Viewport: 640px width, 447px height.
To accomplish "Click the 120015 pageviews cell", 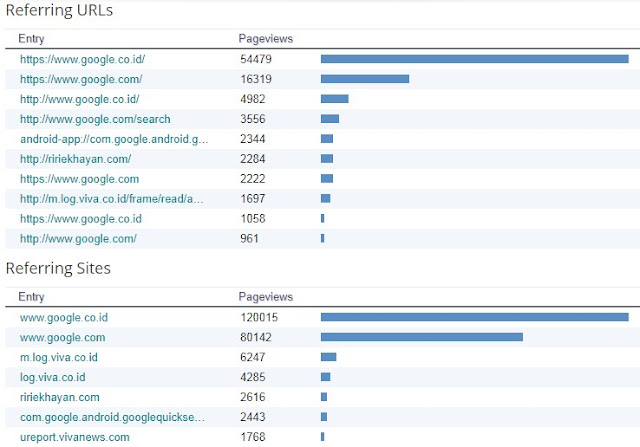I will 259,318.
